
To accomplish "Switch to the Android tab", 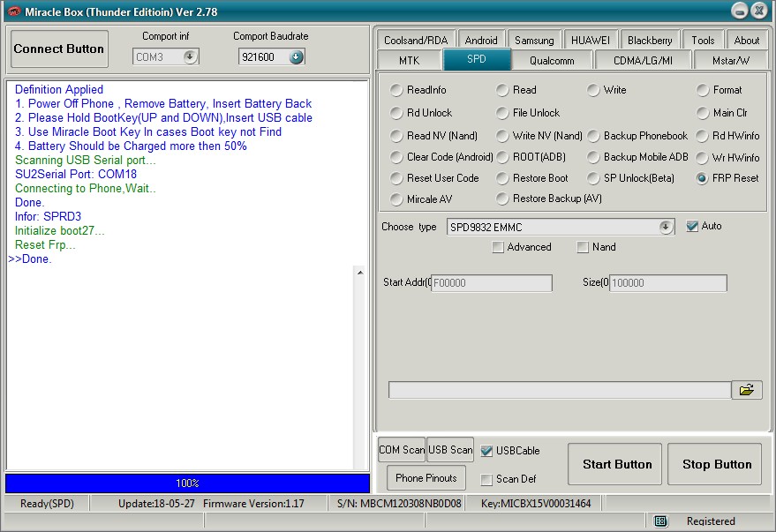I will click(x=481, y=40).
